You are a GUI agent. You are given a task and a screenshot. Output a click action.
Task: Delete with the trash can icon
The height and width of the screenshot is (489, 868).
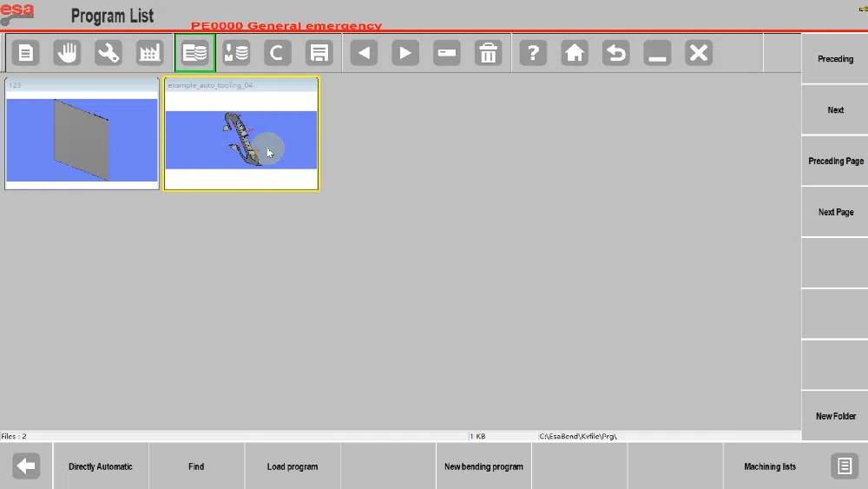pyautogui.click(x=488, y=53)
